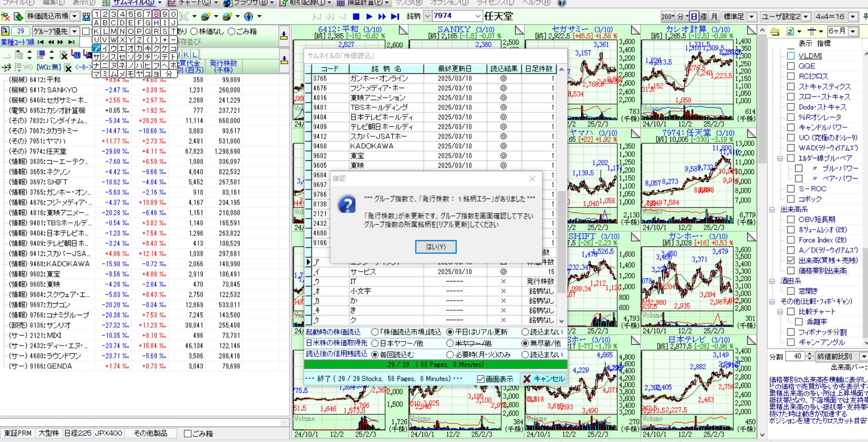
Task: Select the ア key on the group keypad
Action: (x=96, y=48)
